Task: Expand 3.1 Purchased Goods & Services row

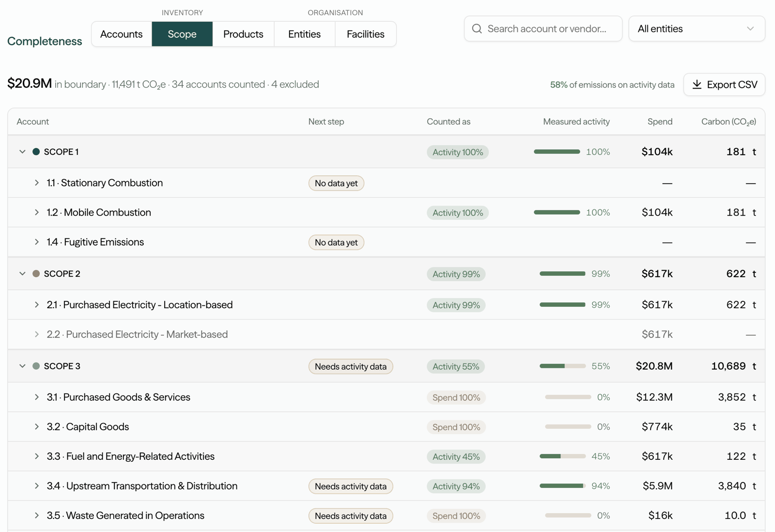Action: pyautogui.click(x=37, y=397)
